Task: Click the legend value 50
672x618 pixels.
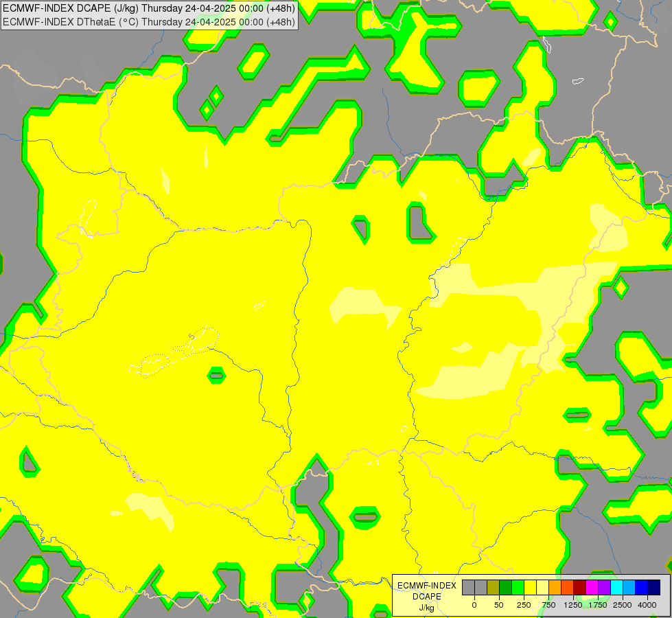Action: click(499, 605)
